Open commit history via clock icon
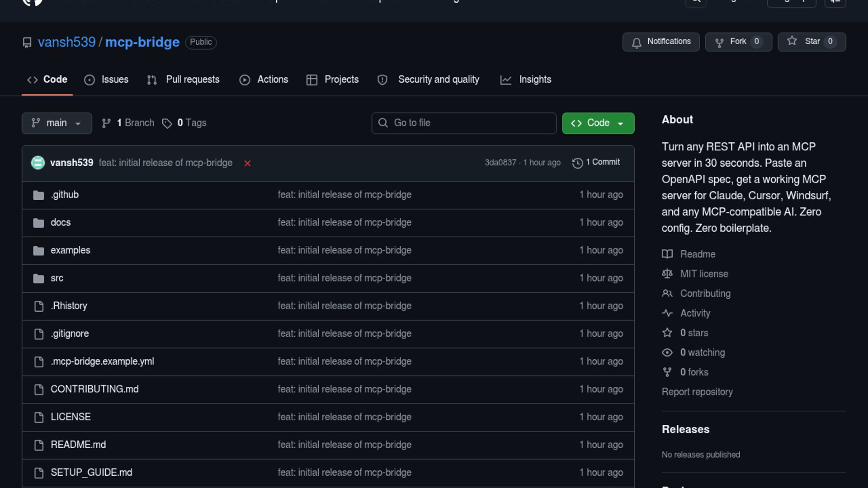The width and height of the screenshot is (868, 488). click(577, 163)
